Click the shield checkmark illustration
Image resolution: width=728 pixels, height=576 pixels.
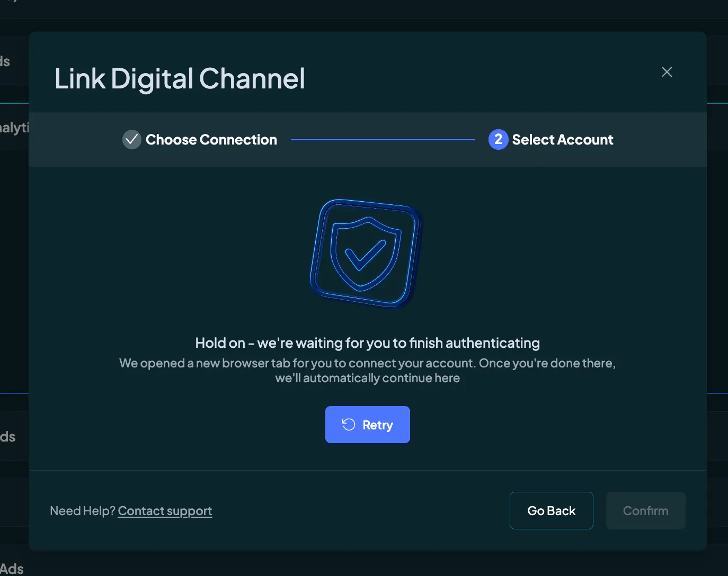click(x=366, y=254)
